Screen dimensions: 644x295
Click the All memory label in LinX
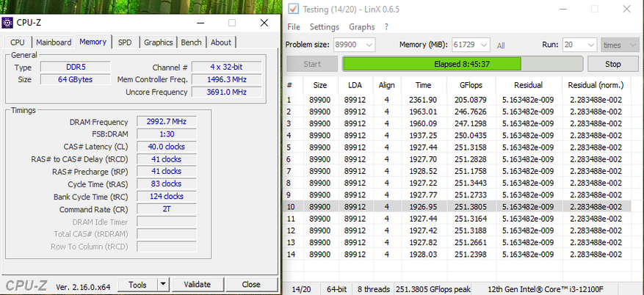[501, 46]
